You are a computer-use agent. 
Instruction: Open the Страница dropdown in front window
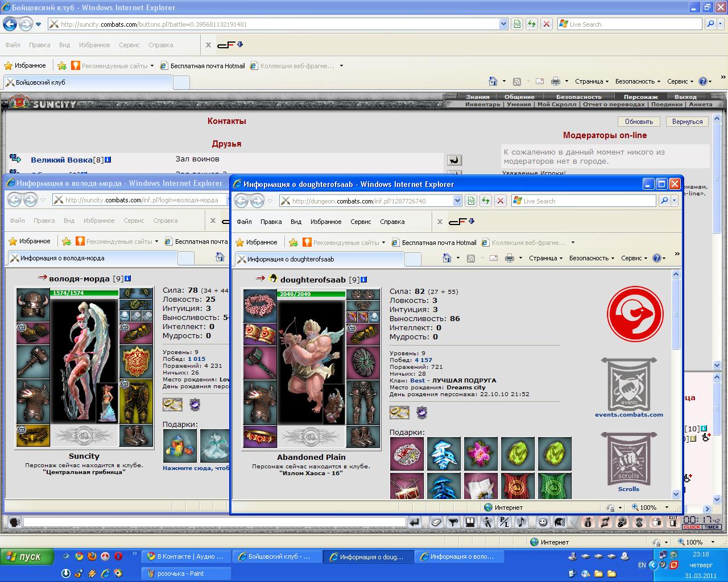pos(545,258)
